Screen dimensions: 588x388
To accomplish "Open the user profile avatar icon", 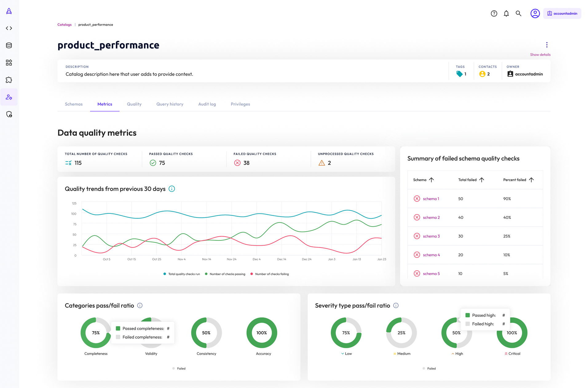I will pyautogui.click(x=535, y=14).
